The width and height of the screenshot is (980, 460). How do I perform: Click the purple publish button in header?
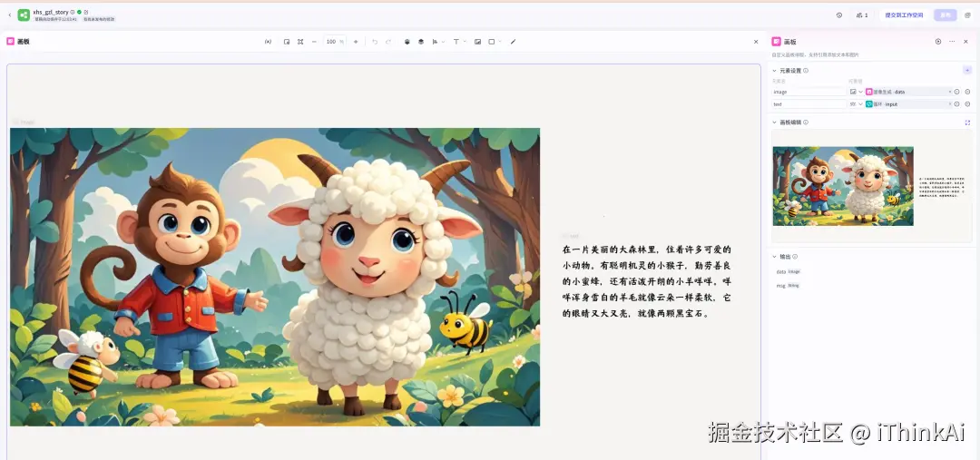[x=945, y=15]
